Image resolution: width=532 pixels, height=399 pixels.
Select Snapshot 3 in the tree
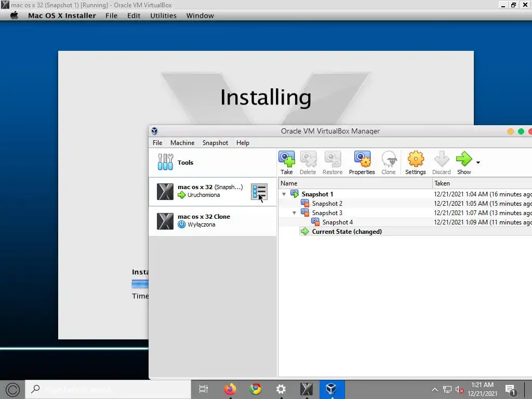pos(327,212)
